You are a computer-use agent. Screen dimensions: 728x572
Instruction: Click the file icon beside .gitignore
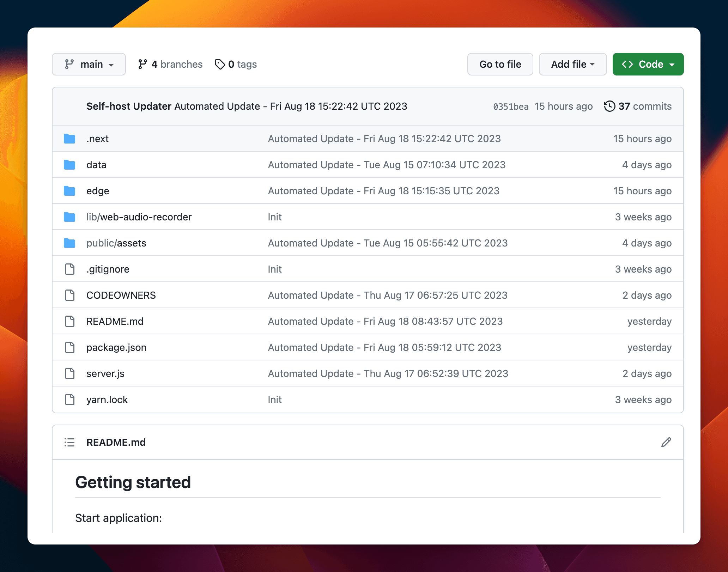click(x=70, y=269)
